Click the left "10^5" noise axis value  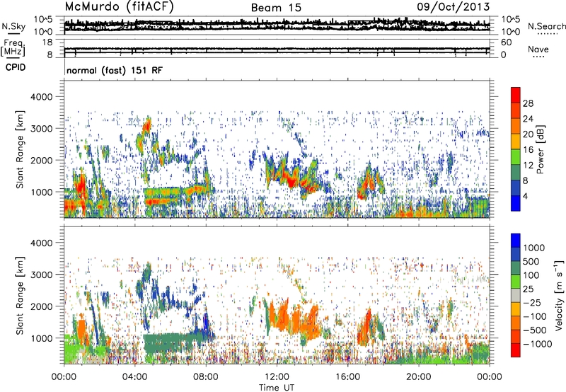tap(43, 20)
